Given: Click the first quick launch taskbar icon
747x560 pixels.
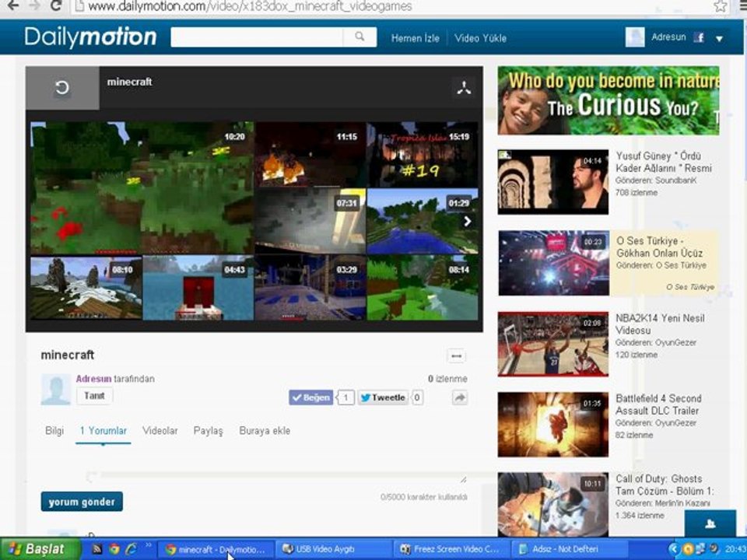Looking at the screenshot, I should click(x=97, y=549).
